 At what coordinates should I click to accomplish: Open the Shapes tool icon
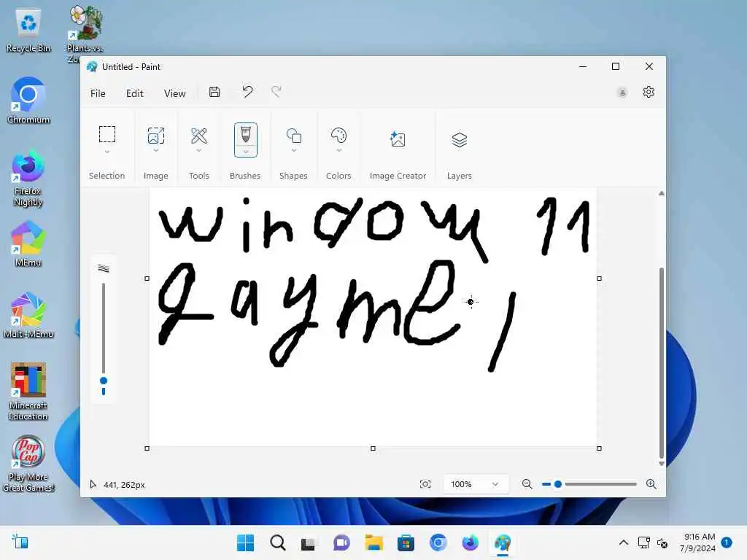(x=293, y=136)
